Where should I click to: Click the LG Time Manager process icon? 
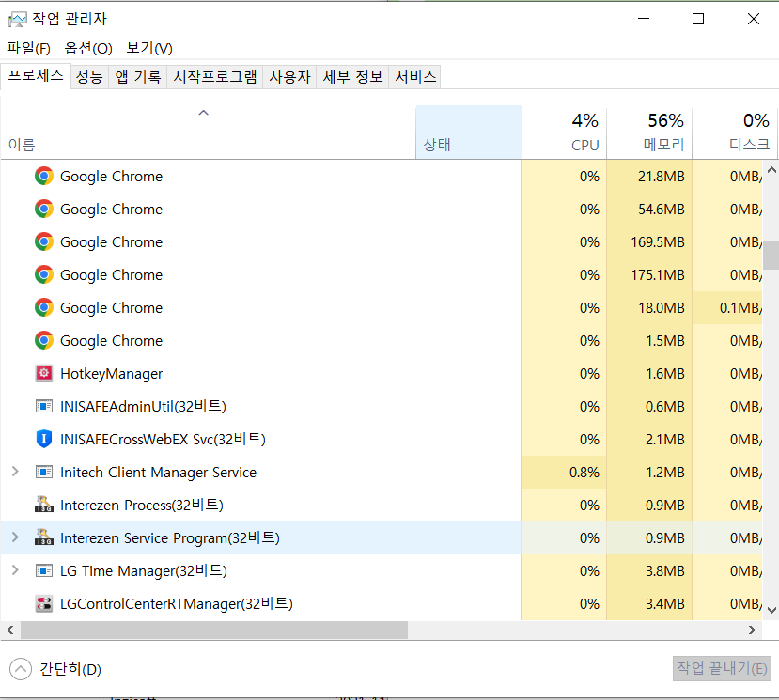click(44, 570)
